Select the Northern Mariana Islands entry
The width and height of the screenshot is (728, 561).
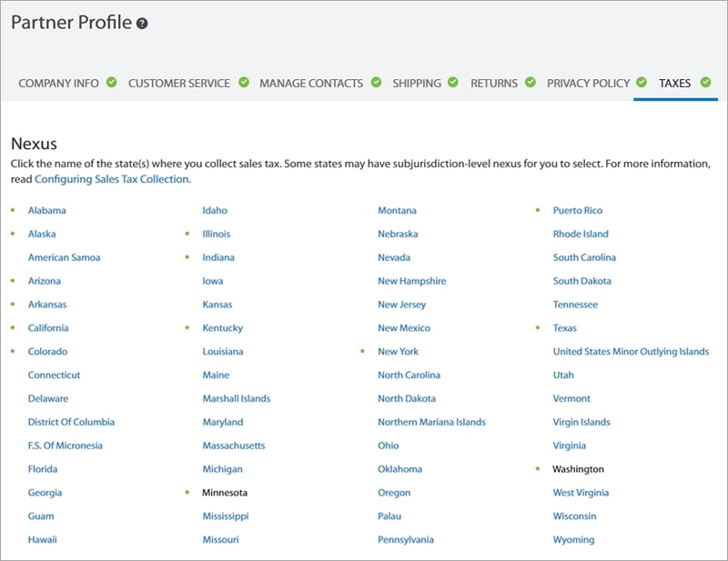click(431, 422)
